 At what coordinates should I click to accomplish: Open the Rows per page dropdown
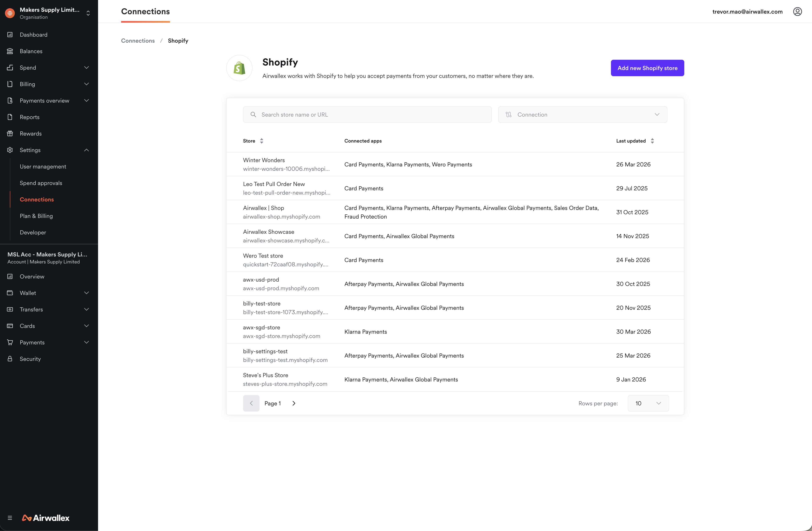[x=648, y=403]
